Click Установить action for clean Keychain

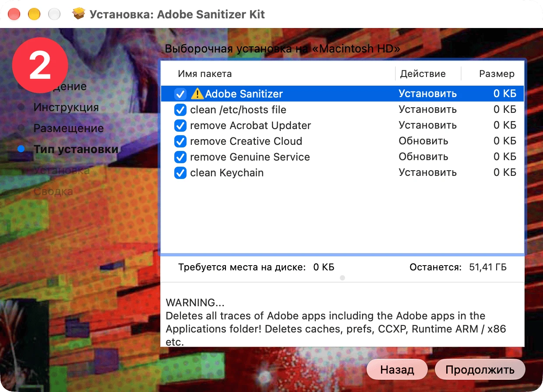428,172
